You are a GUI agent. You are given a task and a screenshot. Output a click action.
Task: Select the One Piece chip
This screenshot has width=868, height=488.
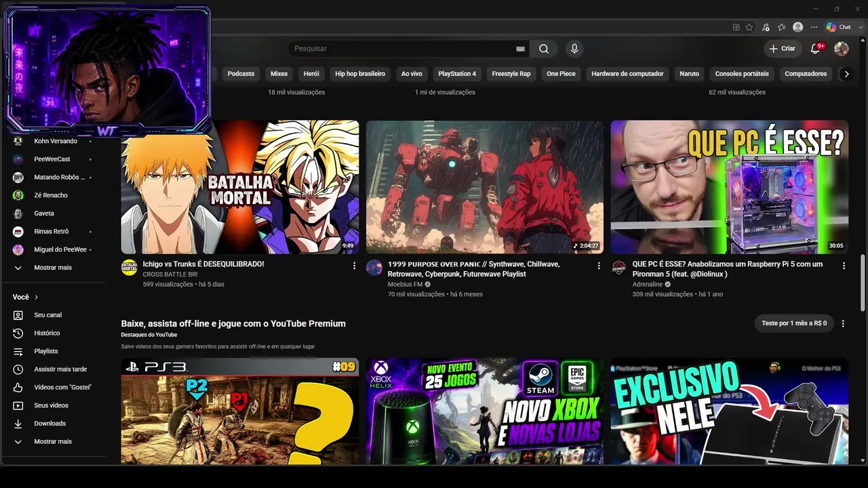(x=561, y=74)
